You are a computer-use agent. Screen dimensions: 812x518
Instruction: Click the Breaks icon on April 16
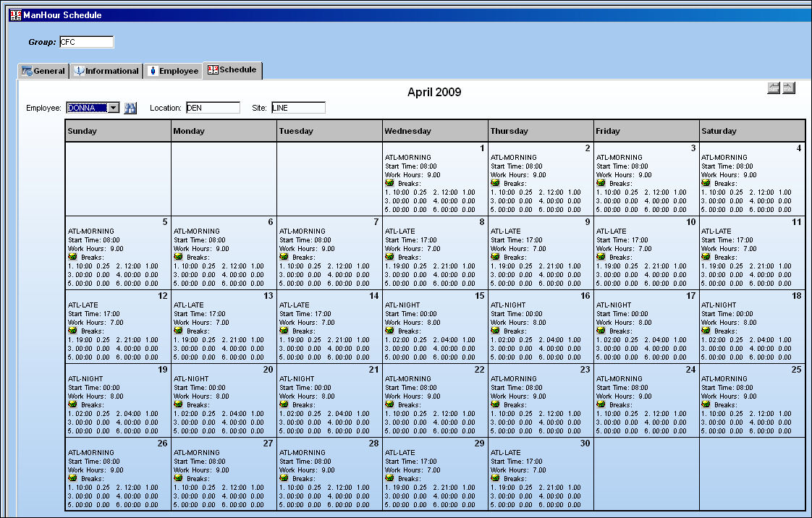[x=495, y=331]
